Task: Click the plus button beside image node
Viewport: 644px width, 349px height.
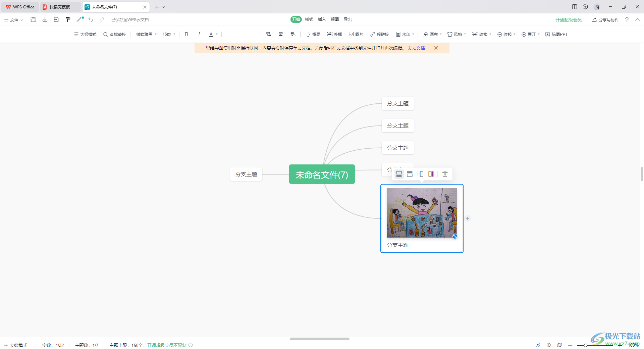Action: click(468, 218)
